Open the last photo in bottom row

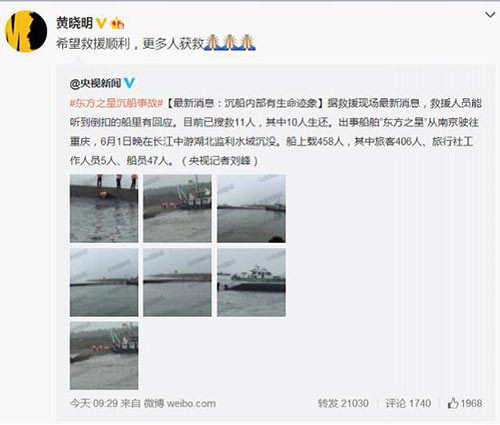click(x=104, y=356)
